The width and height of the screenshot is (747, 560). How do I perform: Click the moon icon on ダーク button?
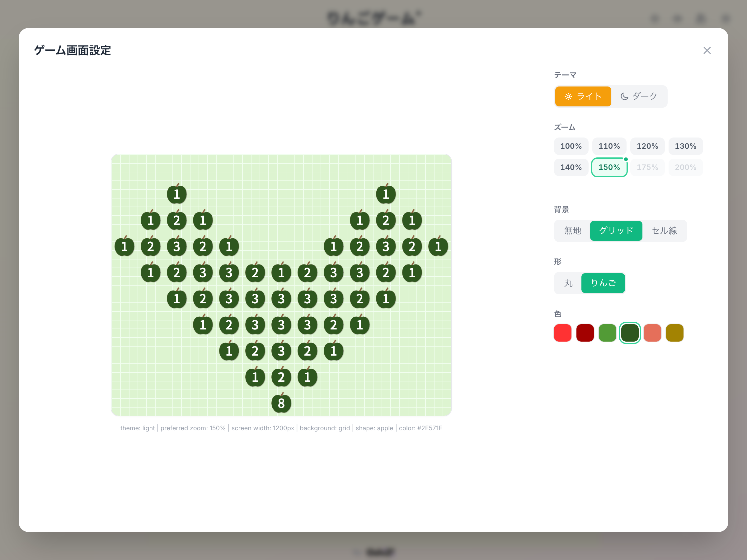pos(624,96)
